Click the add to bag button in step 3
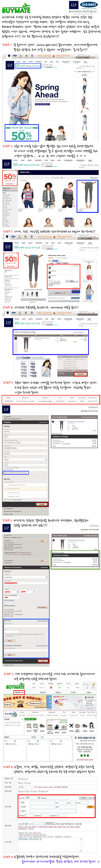Screen dimensions: 101x868 click(x=76, y=291)
